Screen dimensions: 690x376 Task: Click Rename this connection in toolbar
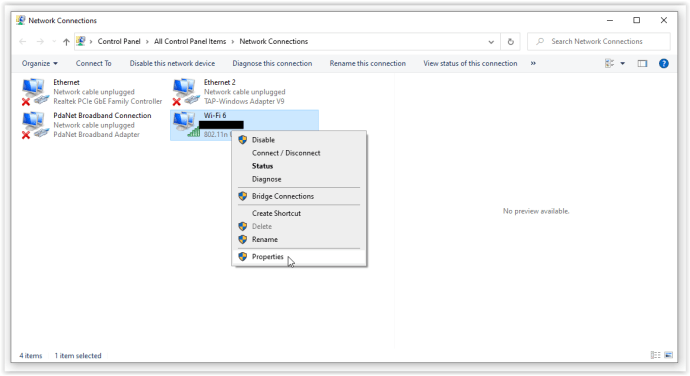click(367, 63)
